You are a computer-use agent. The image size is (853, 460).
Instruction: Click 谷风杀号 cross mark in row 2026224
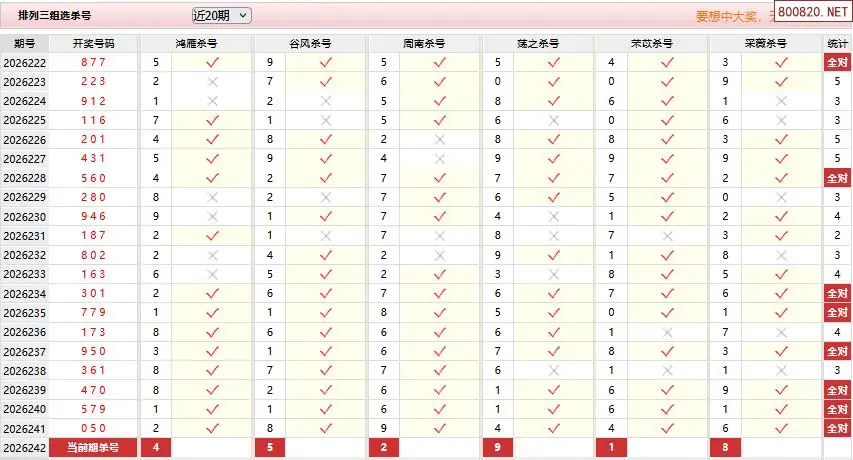tap(326, 101)
